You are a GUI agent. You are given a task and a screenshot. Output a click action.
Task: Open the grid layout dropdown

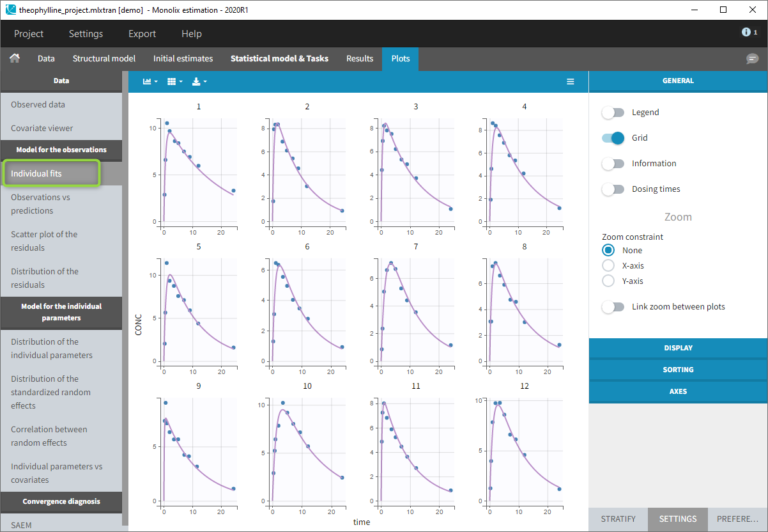coord(175,81)
